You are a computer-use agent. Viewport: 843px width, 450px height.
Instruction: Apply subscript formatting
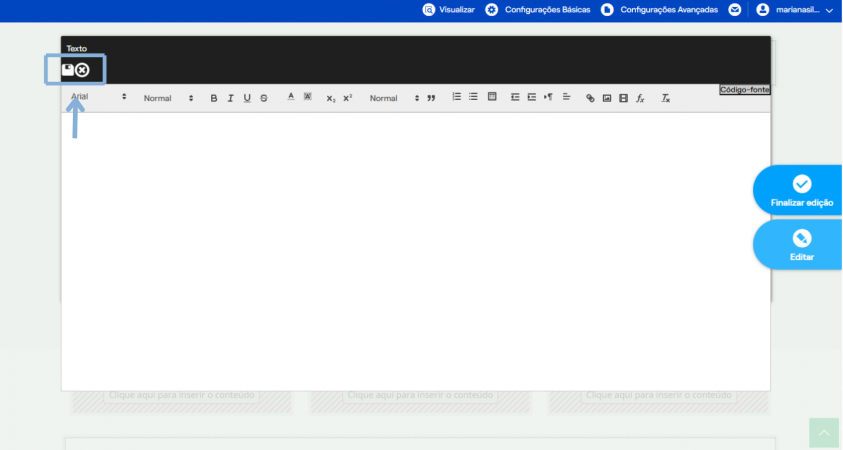331,98
